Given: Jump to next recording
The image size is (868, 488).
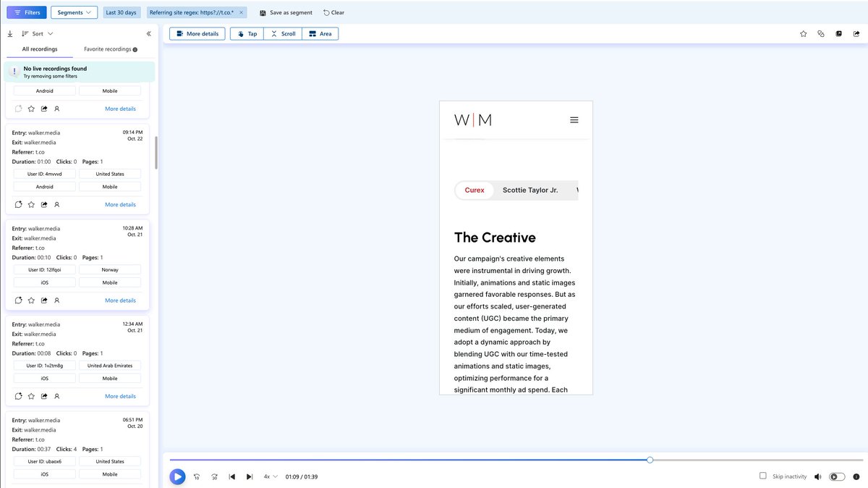Looking at the screenshot, I should click(x=250, y=476).
